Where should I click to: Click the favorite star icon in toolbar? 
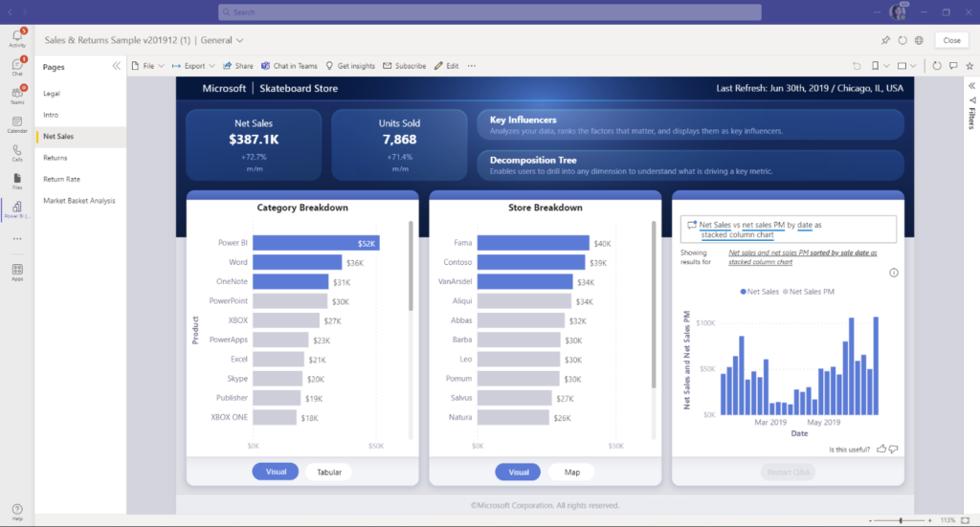coord(969,66)
